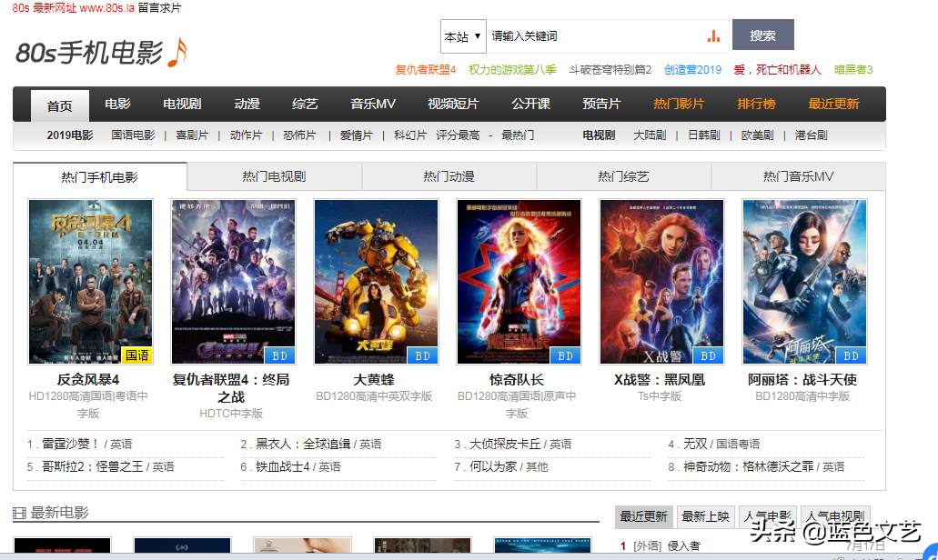The image size is (938, 560).
Task: Open ranked item 黑衣人：全球追缉
Action: point(303,444)
